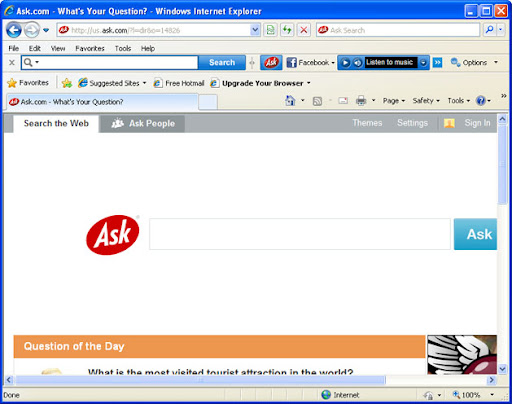The height and width of the screenshot is (404, 512).
Task: Click the magnifier search button
Action: (x=489, y=30)
